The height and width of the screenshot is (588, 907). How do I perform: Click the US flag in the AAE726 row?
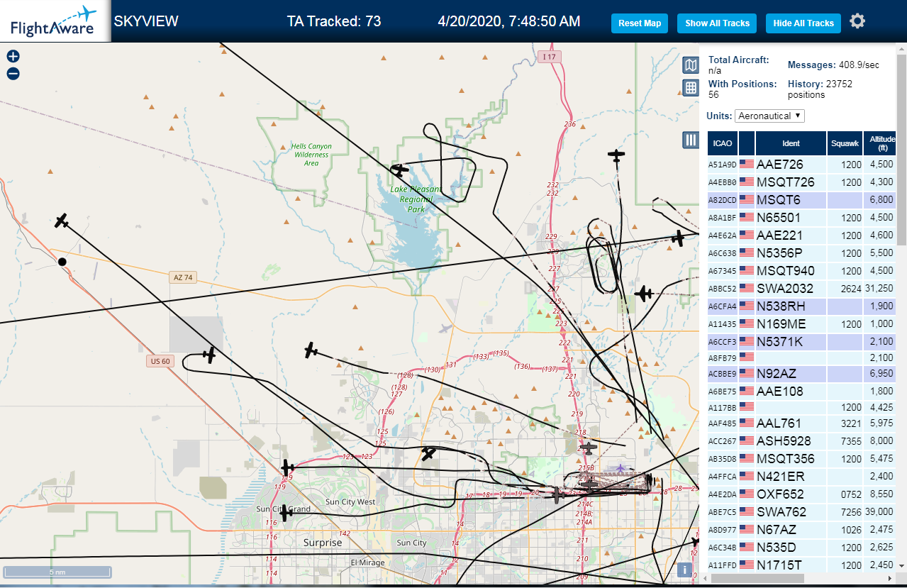pos(747,165)
